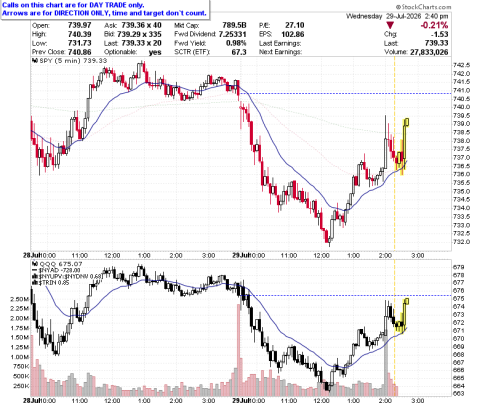480x406 pixels.
Task: Click the red down-triangle change indicator
Action: coord(390,25)
